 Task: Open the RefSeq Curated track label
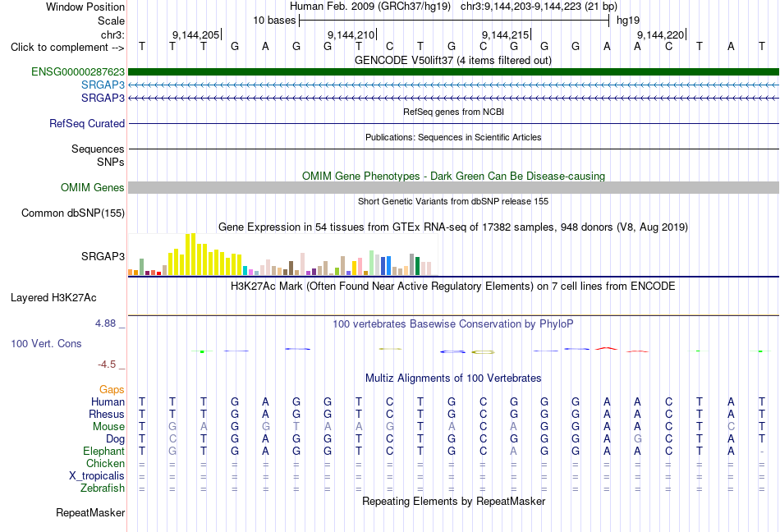click(x=87, y=123)
